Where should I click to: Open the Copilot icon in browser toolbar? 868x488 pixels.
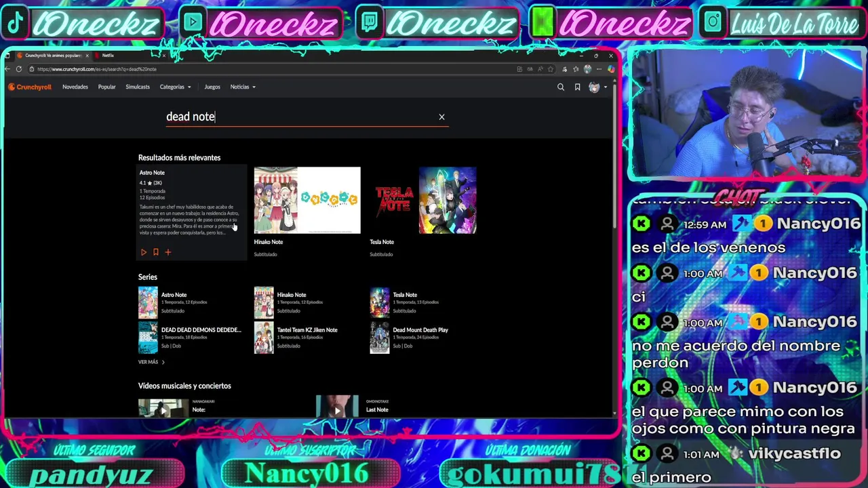coord(611,69)
